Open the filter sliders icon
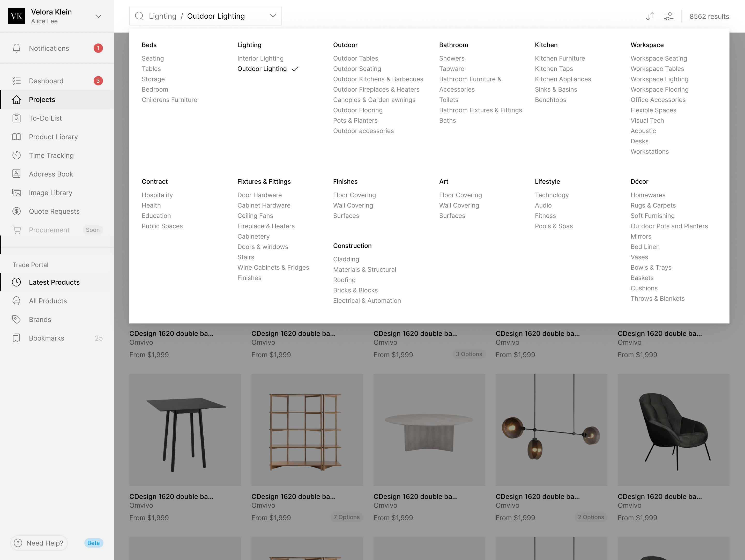 tap(668, 16)
